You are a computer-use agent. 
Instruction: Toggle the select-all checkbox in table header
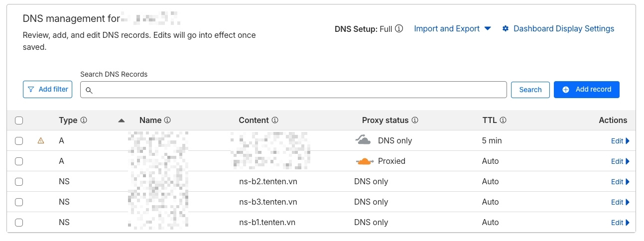(19, 120)
